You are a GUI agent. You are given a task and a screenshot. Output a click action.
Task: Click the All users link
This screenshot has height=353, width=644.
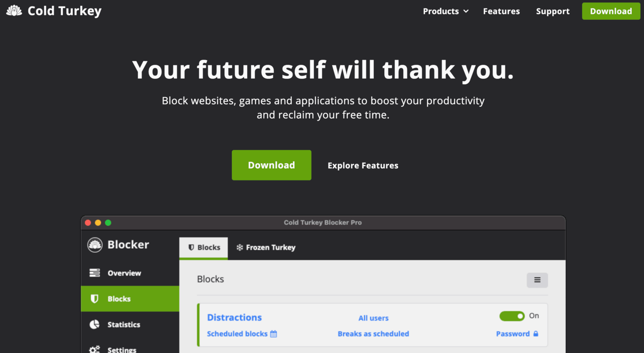[x=373, y=318]
